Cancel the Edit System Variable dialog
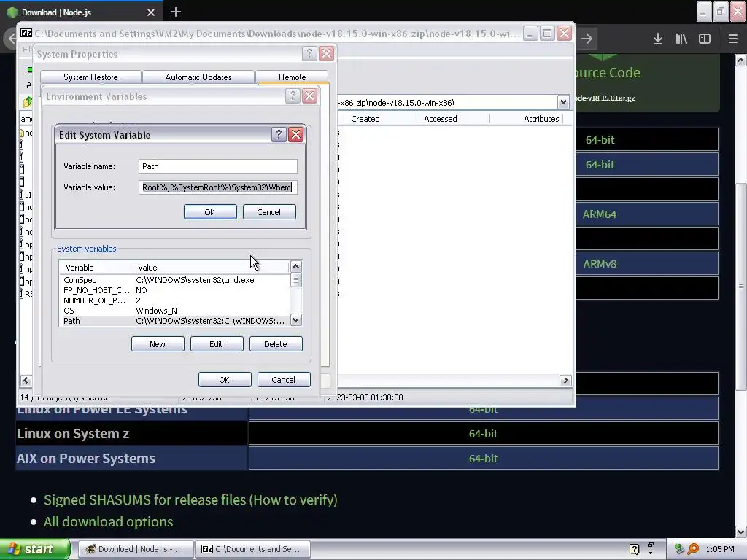 tap(269, 212)
